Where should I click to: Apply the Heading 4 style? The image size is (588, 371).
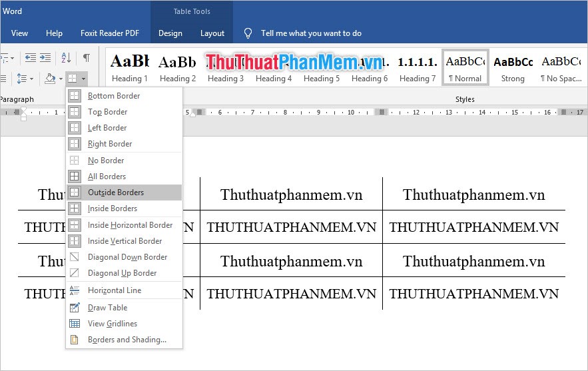(x=274, y=67)
